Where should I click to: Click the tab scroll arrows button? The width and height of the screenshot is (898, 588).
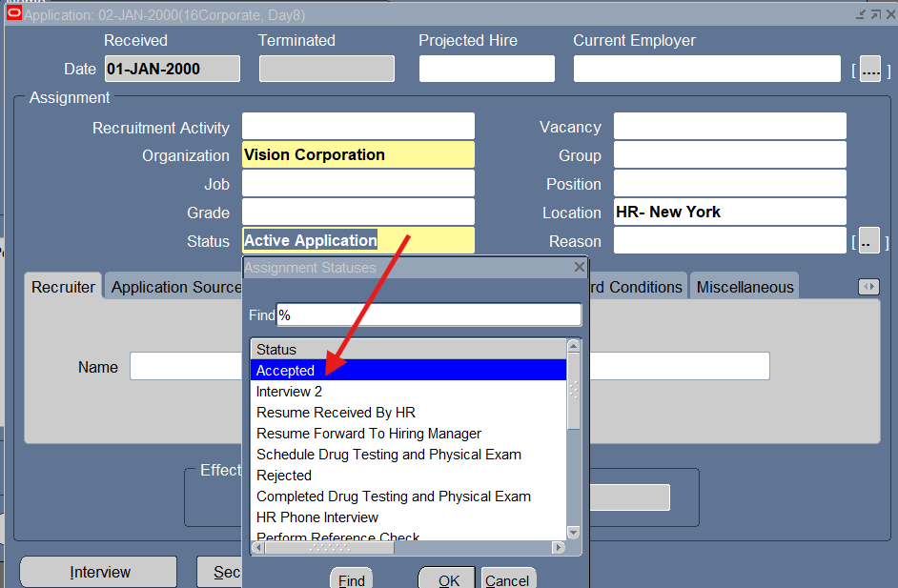[867, 287]
